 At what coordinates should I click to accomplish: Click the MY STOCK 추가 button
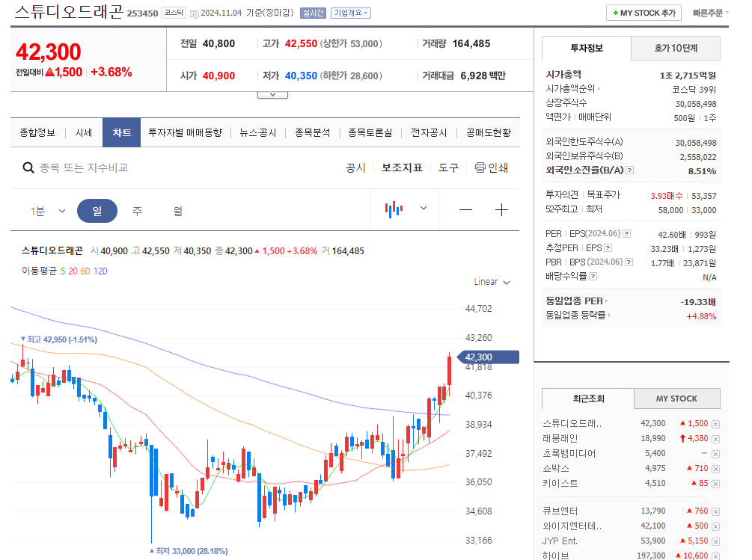coord(644,13)
